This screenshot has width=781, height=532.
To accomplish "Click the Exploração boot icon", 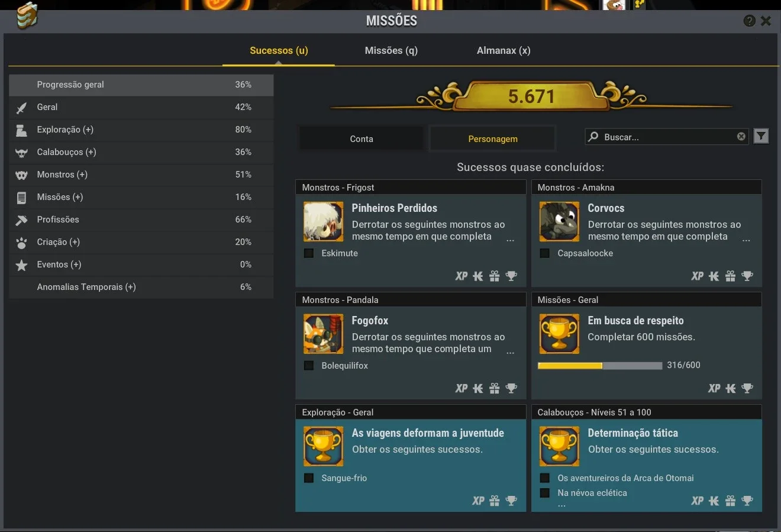I will (21, 130).
